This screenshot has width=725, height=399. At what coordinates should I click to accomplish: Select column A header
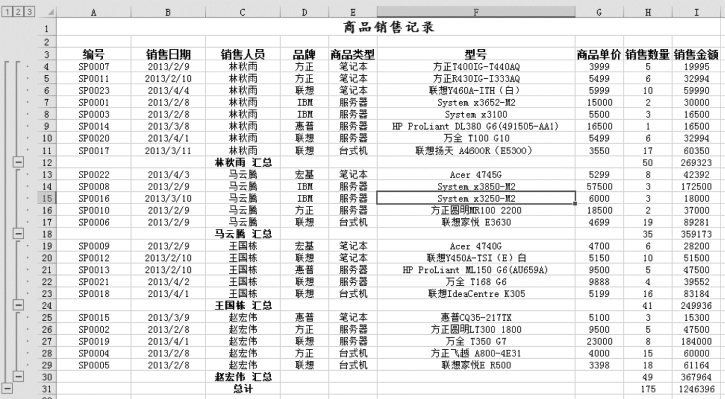[93, 12]
